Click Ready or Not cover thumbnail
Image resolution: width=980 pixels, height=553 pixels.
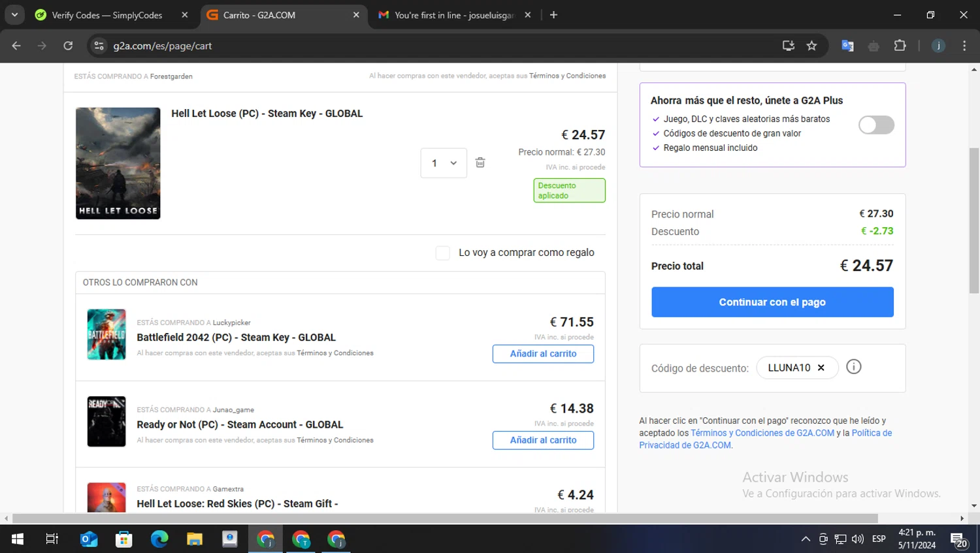pyautogui.click(x=106, y=421)
